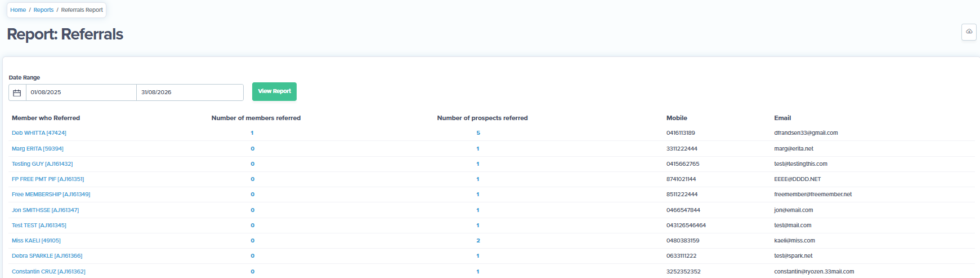Click Testing GUY's members referred count

coord(253,164)
